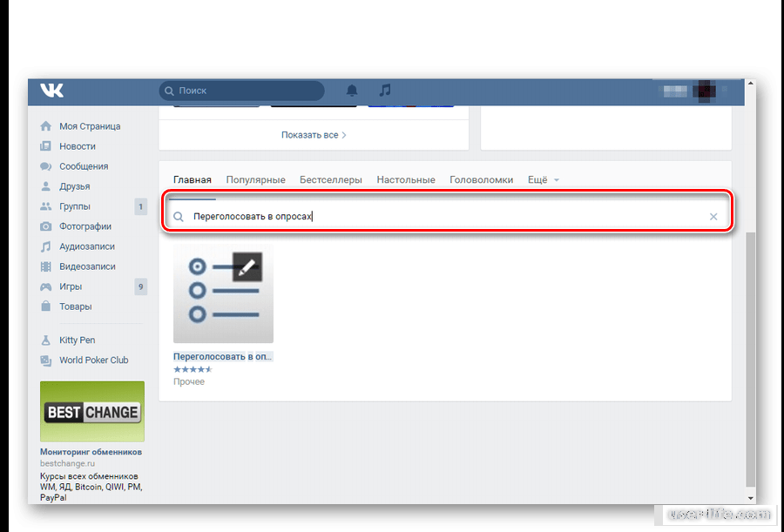Screen dimensions: 784x532
Task: Switch to the Бестселлеры tab
Action: [x=331, y=179]
